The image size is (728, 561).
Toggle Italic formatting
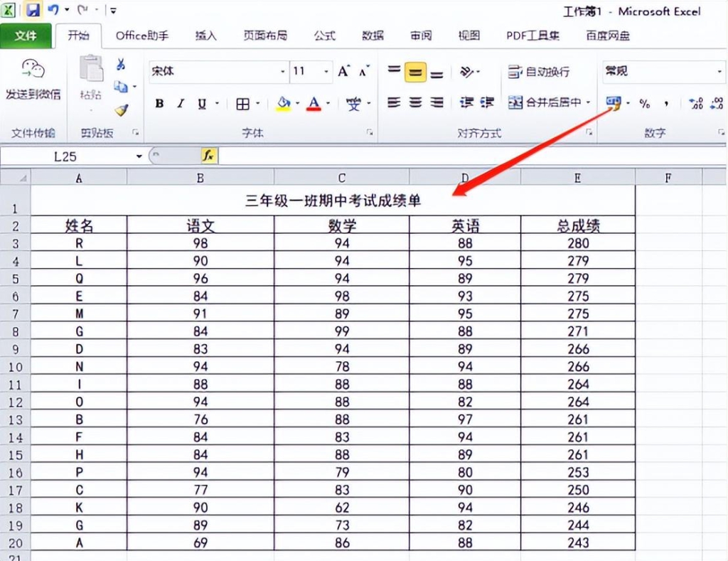pyautogui.click(x=181, y=104)
